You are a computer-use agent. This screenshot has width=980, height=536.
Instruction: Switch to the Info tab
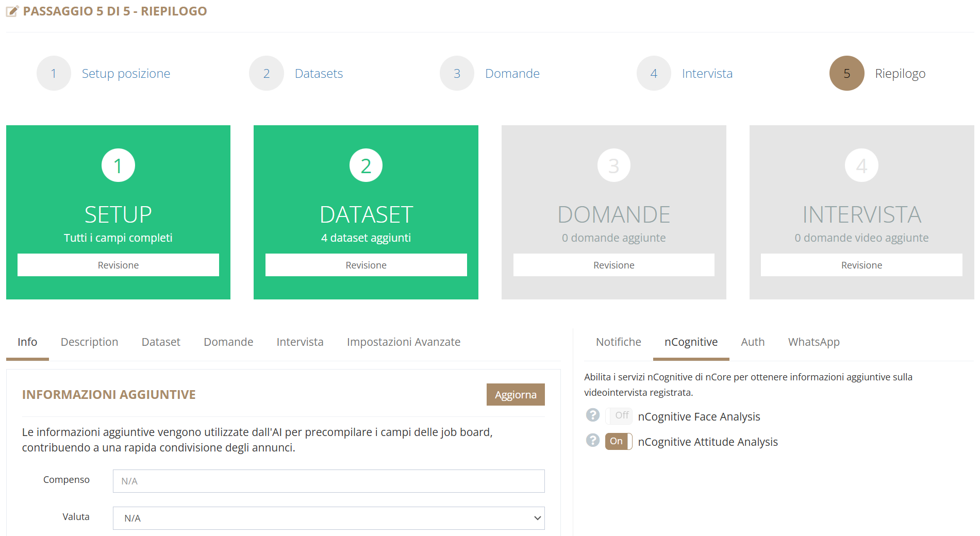coord(27,342)
